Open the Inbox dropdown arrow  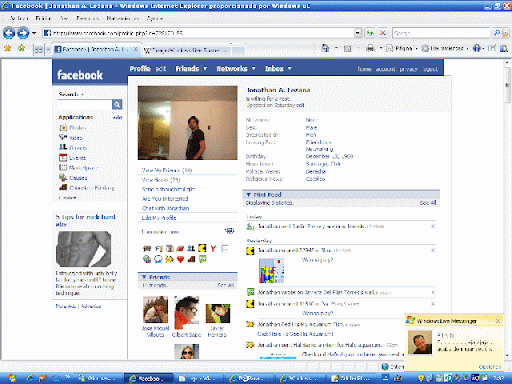pyautogui.click(x=289, y=68)
